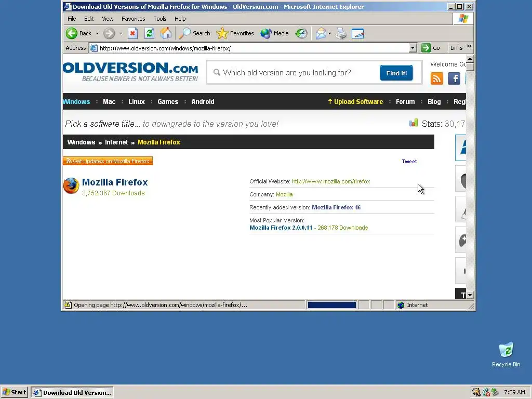Click the Internet zone globe icon
Screen dimensions: 532x399
[401, 305]
